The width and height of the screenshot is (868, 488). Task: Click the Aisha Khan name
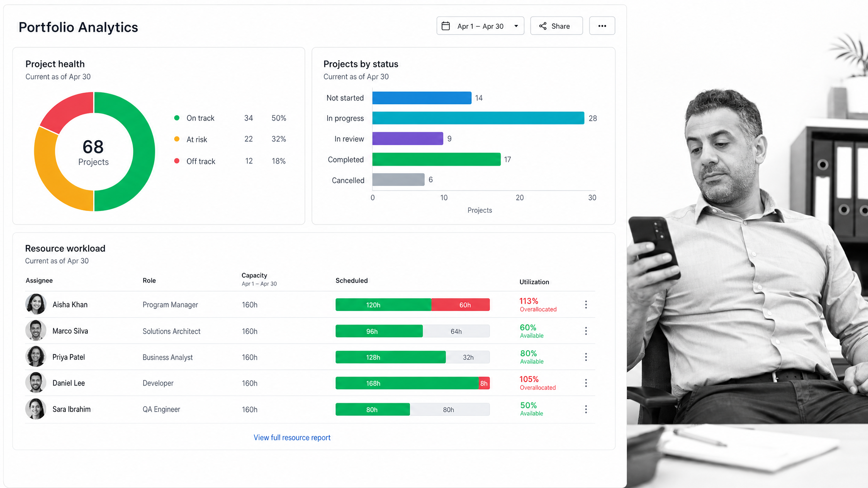pyautogui.click(x=70, y=305)
